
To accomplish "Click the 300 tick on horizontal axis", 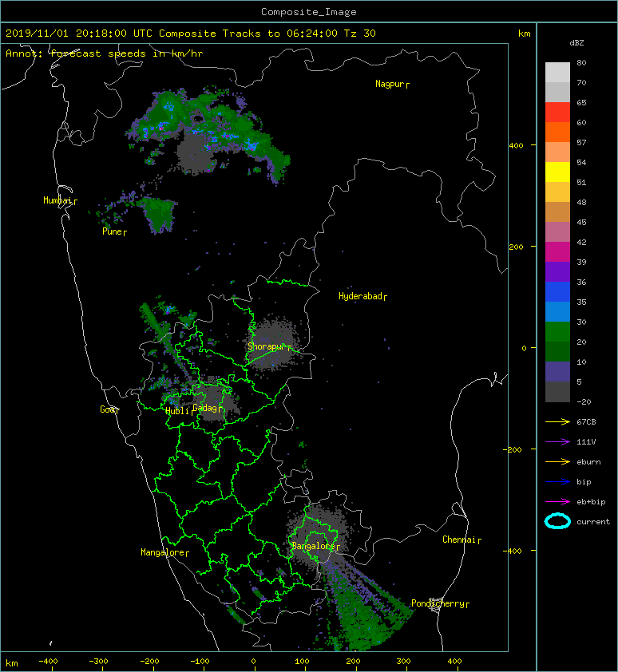I will tap(403, 662).
